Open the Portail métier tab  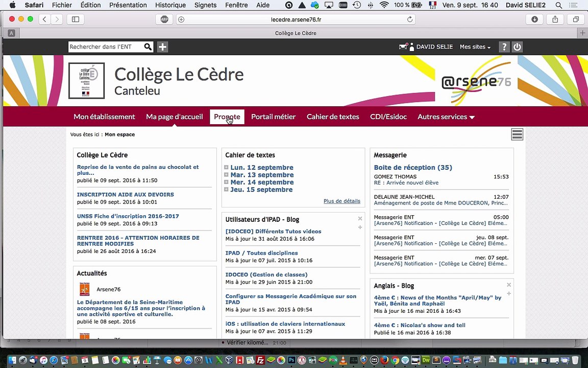point(274,117)
